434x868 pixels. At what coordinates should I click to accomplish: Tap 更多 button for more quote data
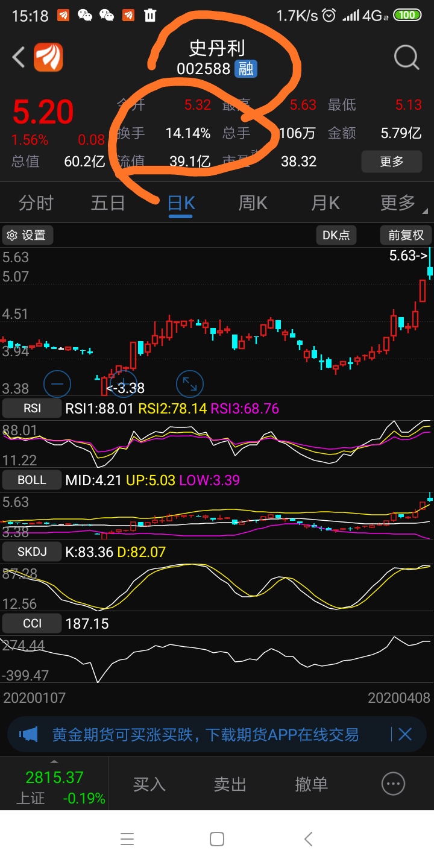click(x=391, y=162)
